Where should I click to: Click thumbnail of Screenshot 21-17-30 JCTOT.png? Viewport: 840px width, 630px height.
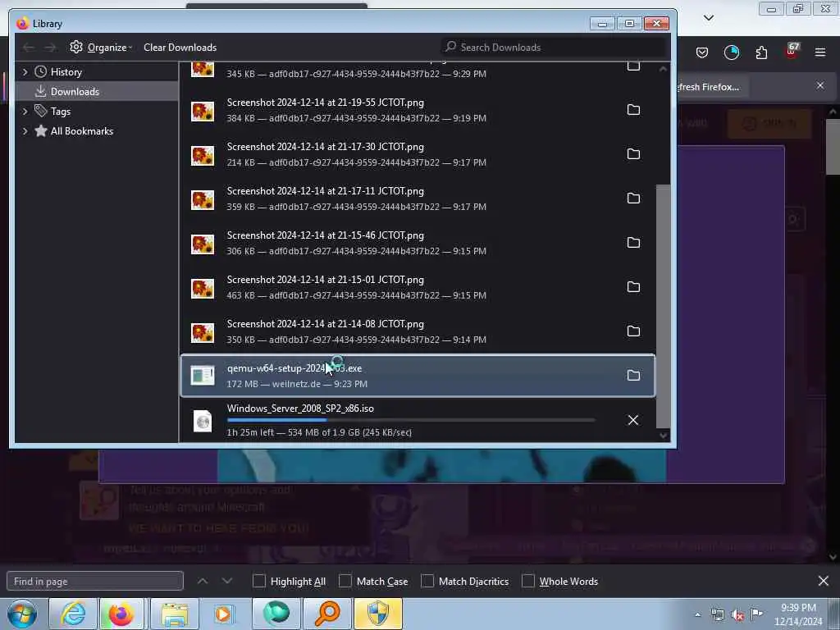point(203,155)
